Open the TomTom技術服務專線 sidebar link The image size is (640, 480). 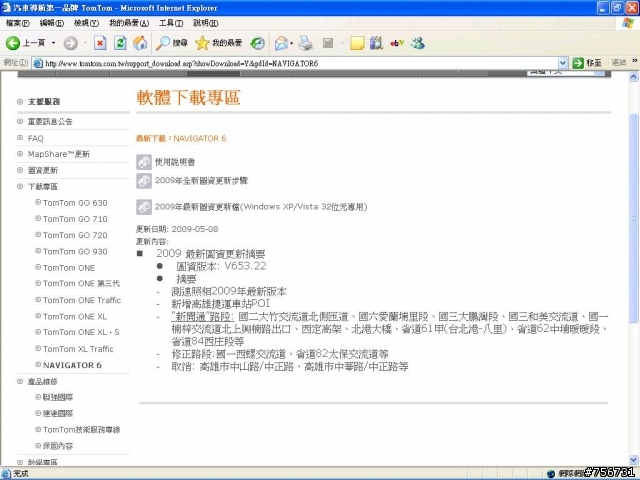pyautogui.click(x=82, y=430)
